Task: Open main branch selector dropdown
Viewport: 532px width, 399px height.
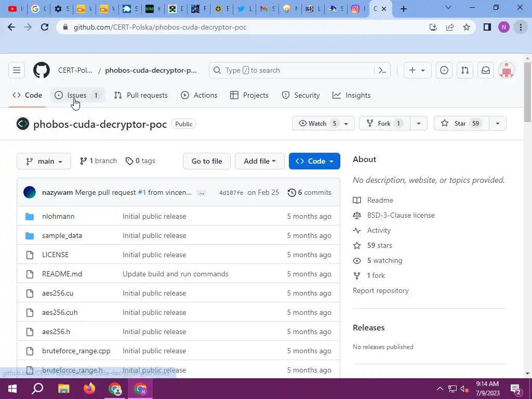Action: [44, 161]
